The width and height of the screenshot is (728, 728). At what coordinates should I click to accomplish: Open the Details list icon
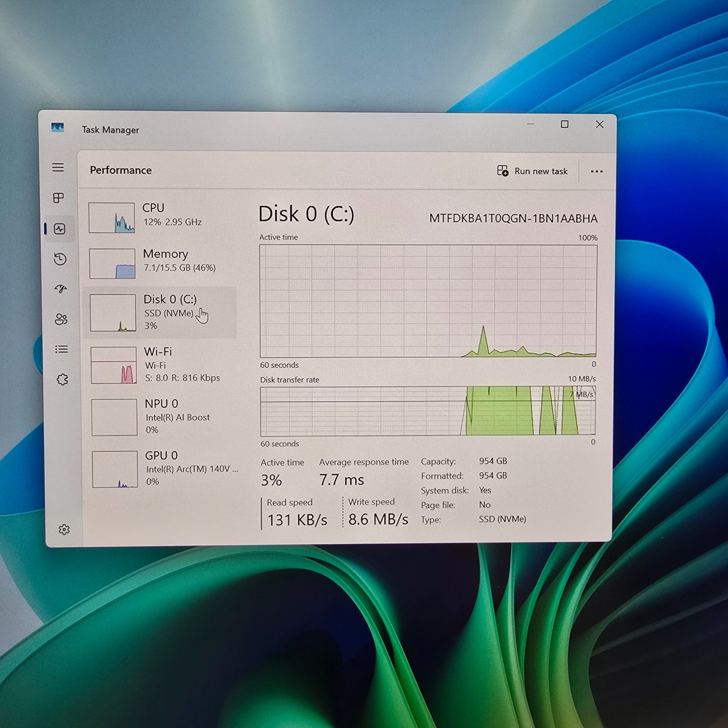(62, 349)
